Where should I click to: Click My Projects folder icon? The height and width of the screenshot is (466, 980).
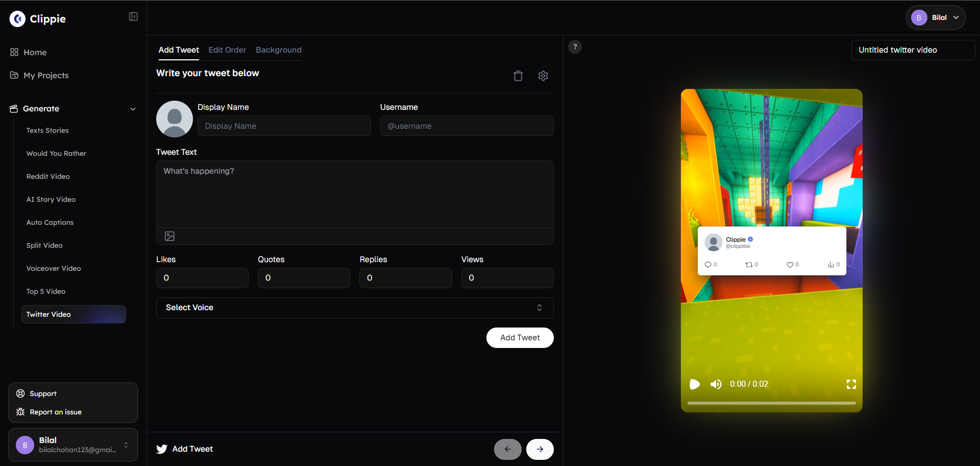tap(14, 75)
